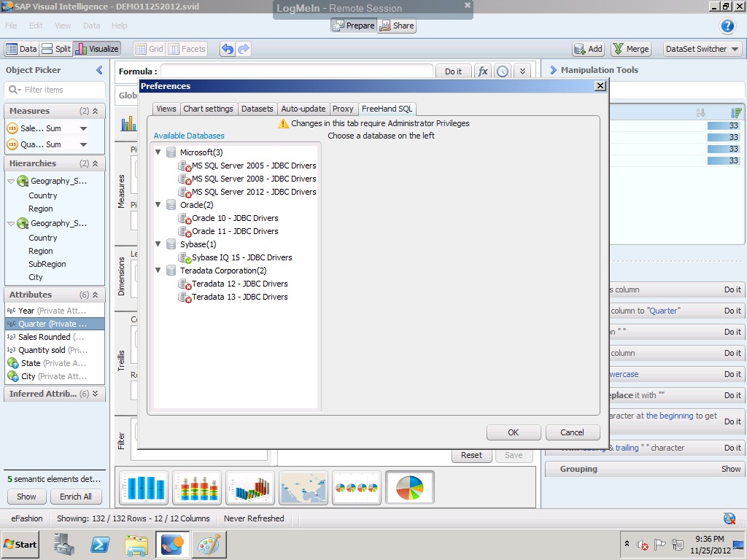Switch to Visualize view mode
Viewport: 747px width, 560px height.
[x=97, y=49]
